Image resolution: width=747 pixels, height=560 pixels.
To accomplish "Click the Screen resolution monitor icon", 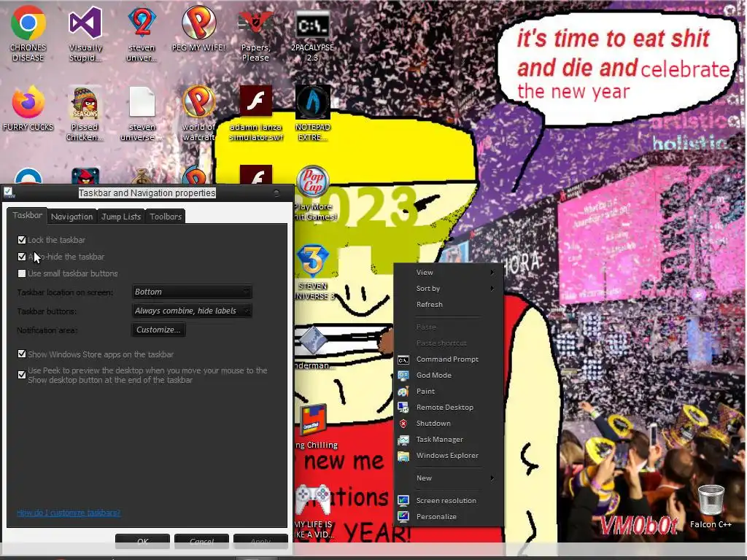I will pyautogui.click(x=403, y=500).
